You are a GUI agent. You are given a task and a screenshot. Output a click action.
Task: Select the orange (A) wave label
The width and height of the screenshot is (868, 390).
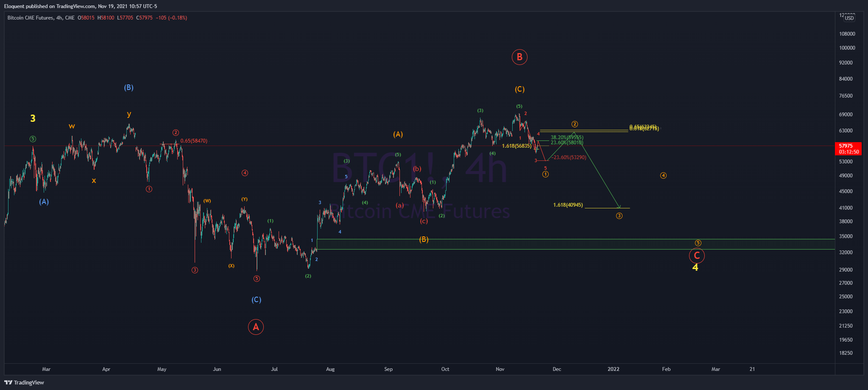point(398,135)
